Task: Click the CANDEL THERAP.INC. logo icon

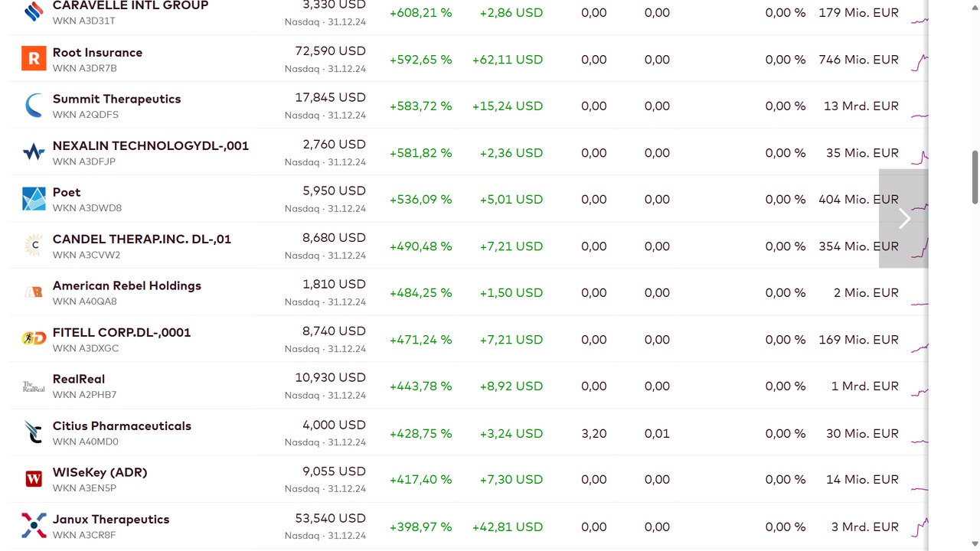Action: tap(34, 246)
